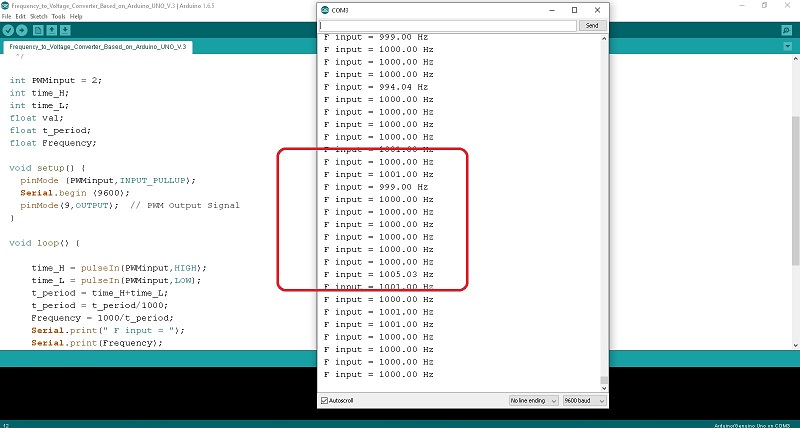Open Serial Monitor magnifier icon

786,31
